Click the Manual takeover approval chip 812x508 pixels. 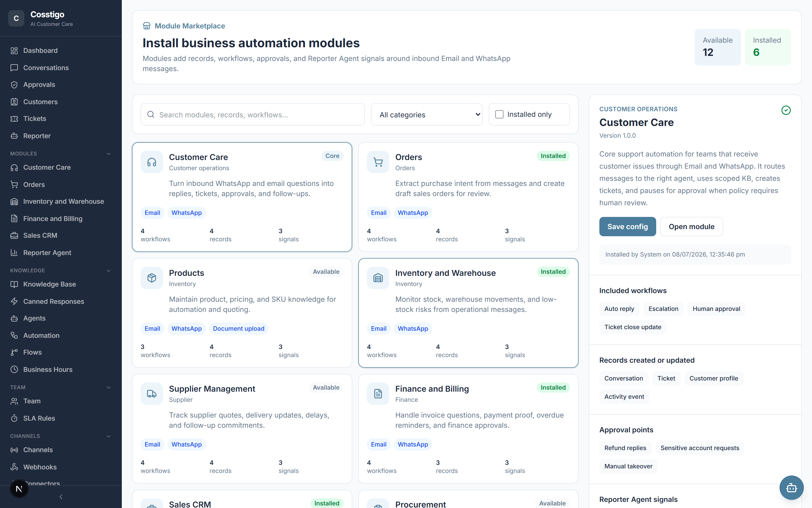click(x=628, y=466)
